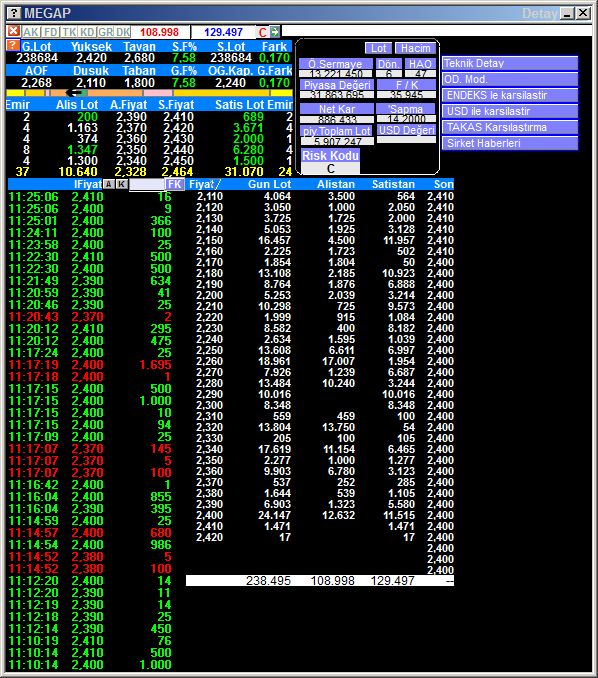This screenshot has width=598, height=678.
Task: Toggle the Lot display button
Action: pos(378,48)
